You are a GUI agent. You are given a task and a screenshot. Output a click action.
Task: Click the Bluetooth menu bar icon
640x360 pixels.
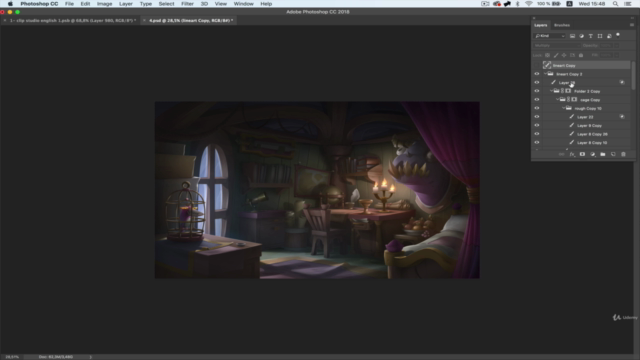(x=518, y=4)
